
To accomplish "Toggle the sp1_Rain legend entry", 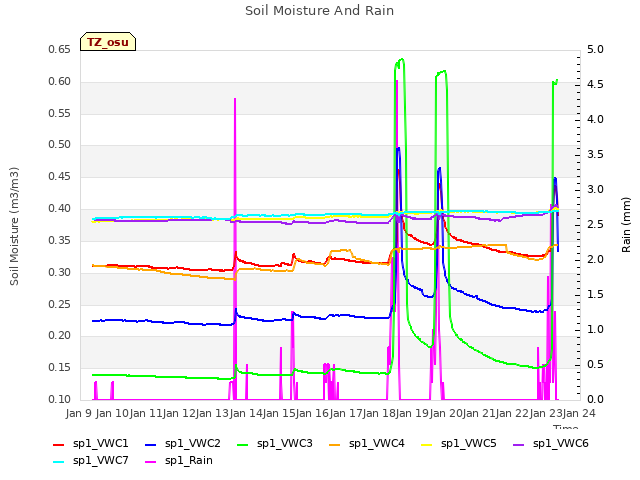I will [x=179, y=461].
